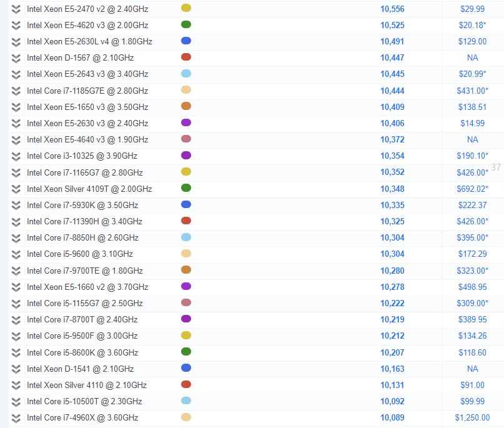504x428 pixels.
Task: Click the $190.10* price for Core i3-10325
Action: [x=473, y=156]
